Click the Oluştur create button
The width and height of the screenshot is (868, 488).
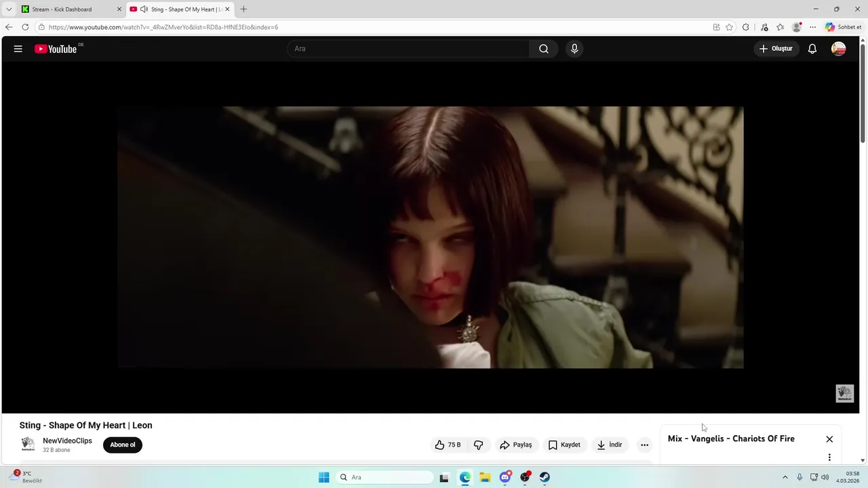click(x=776, y=49)
